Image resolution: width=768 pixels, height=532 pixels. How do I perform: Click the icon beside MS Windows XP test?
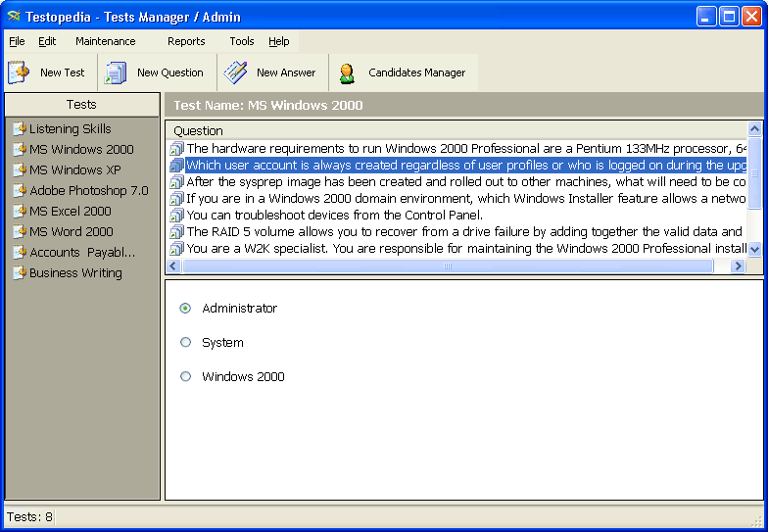(20, 170)
